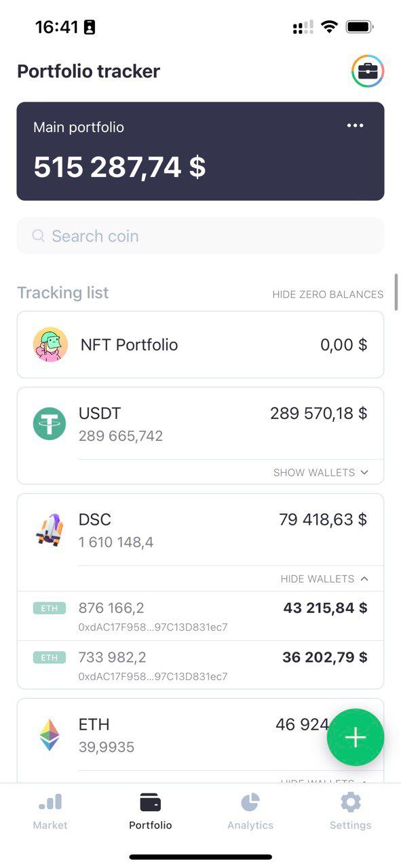
Task: Open the briefcase profile icon
Action: pos(368,71)
